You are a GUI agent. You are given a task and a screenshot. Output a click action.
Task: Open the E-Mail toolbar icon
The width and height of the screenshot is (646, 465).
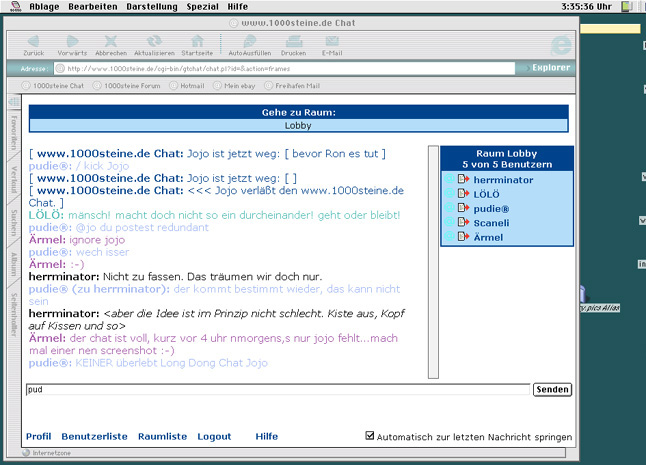point(332,41)
